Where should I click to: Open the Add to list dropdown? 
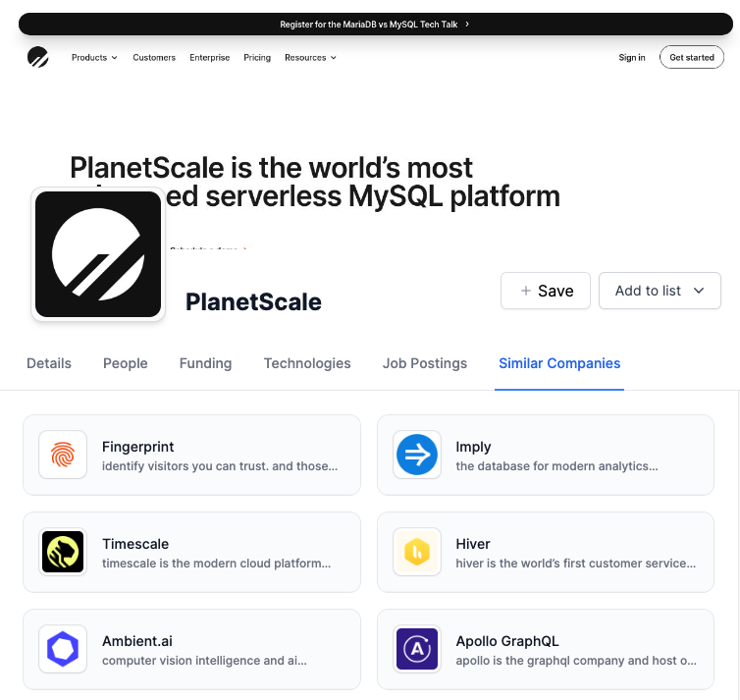660,291
